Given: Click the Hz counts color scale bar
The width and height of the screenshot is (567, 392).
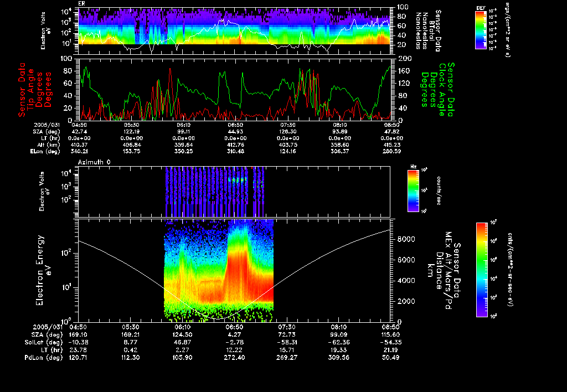Looking at the screenshot, I should [413, 190].
